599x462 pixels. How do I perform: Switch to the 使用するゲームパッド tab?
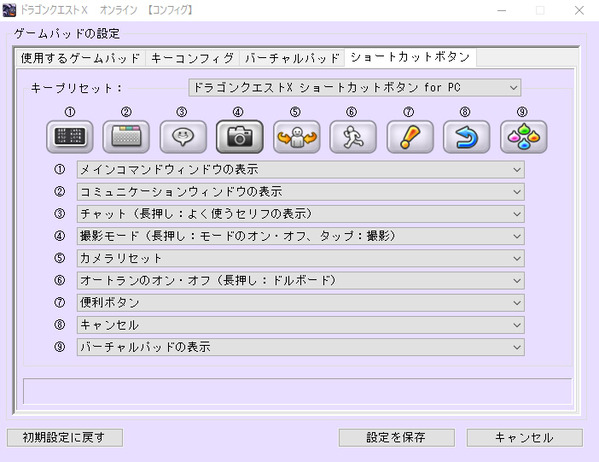[x=81, y=58]
